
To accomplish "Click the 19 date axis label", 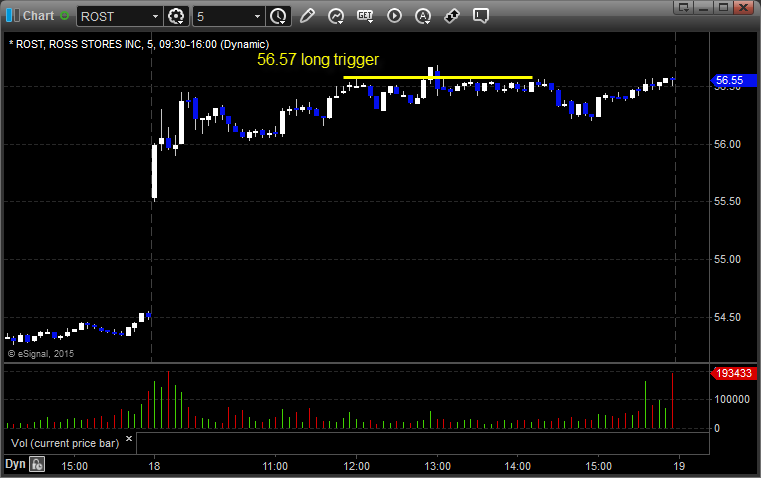I will pos(679,466).
